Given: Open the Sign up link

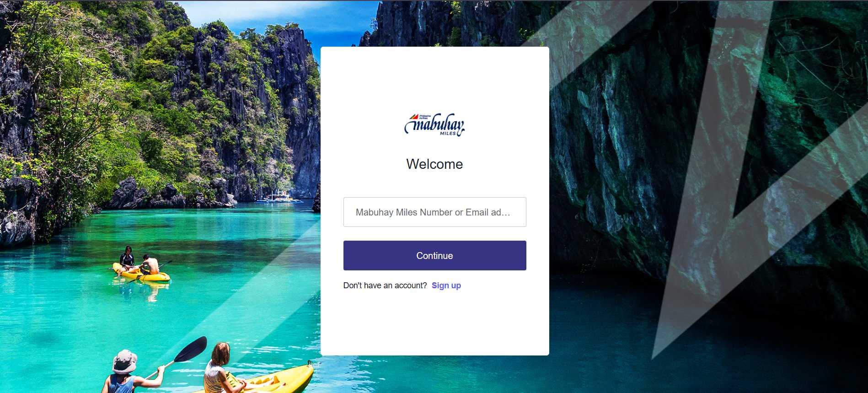Looking at the screenshot, I should click(x=446, y=285).
